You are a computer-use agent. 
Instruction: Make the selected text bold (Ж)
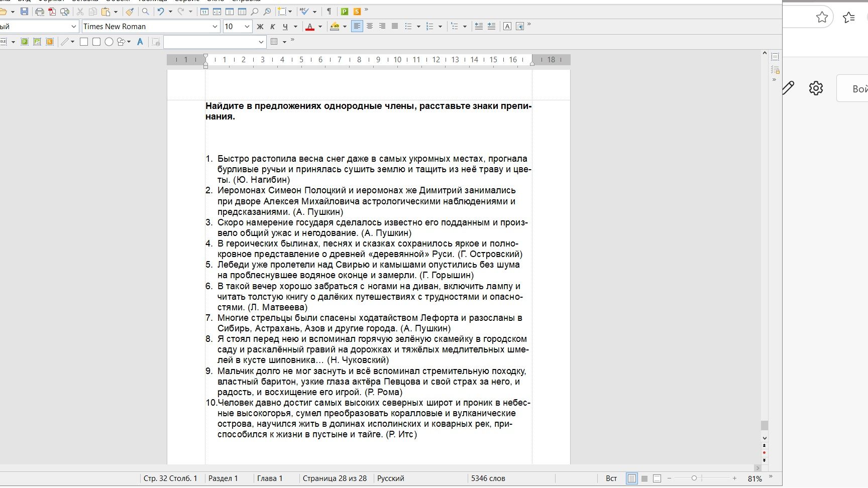(x=260, y=27)
